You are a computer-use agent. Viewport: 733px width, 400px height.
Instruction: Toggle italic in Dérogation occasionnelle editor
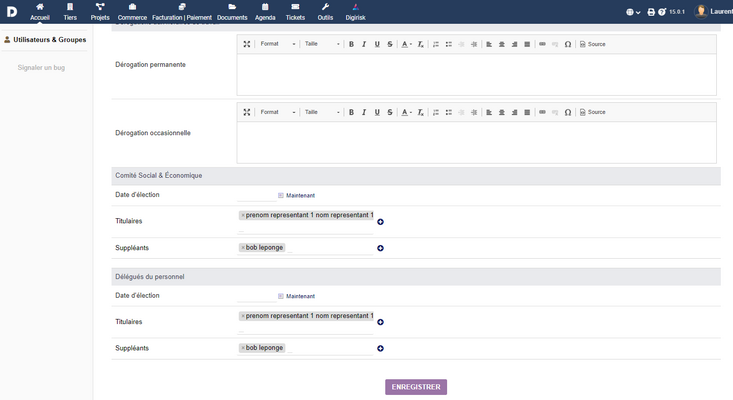coord(364,112)
